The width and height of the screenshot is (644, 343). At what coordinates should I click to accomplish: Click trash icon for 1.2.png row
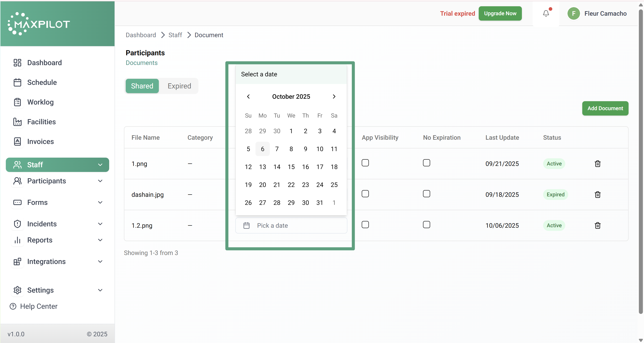597,225
